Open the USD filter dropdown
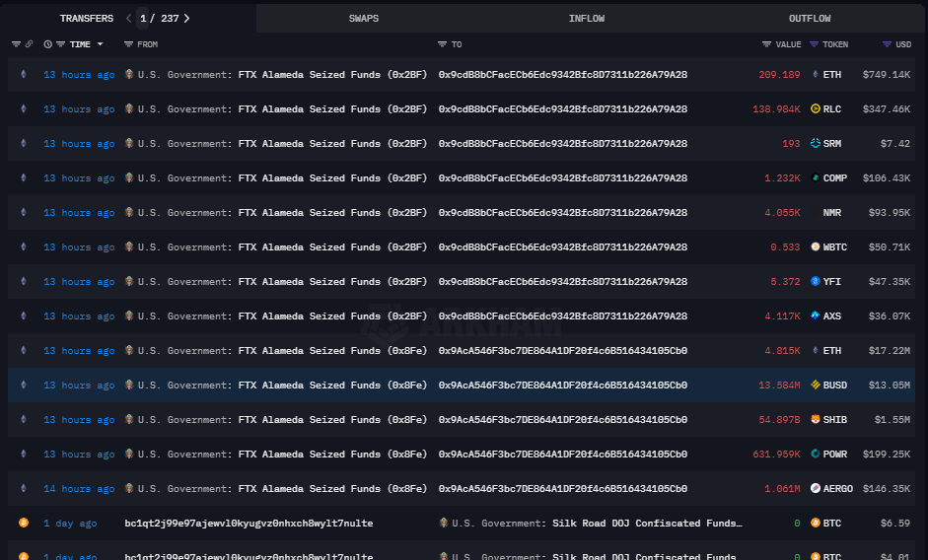This screenshot has height=560, width=928. (x=888, y=44)
